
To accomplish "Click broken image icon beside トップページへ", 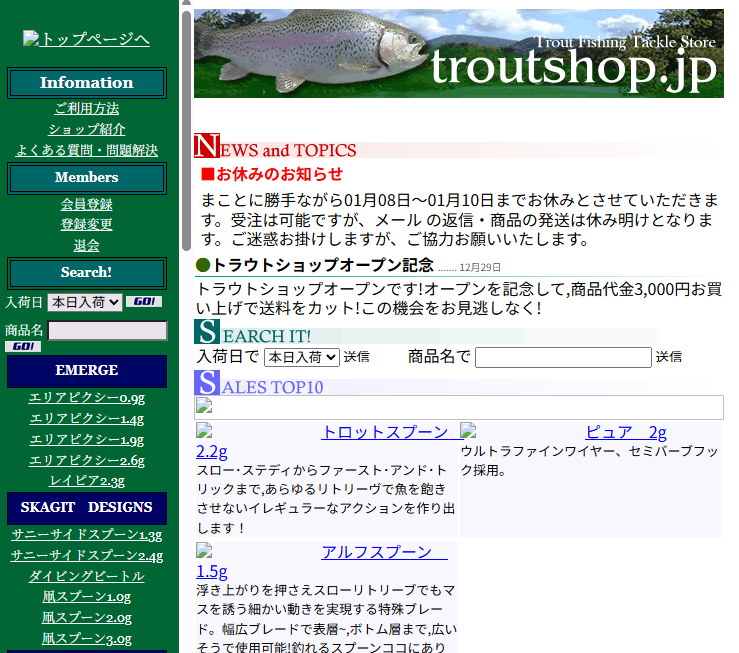I will pyautogui.click(x=31, y=38).
